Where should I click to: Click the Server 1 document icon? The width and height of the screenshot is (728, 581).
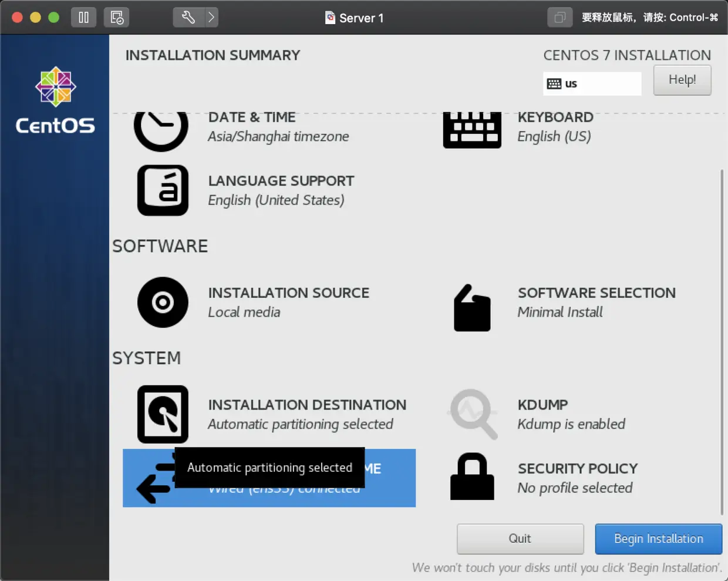pos(331,18)
